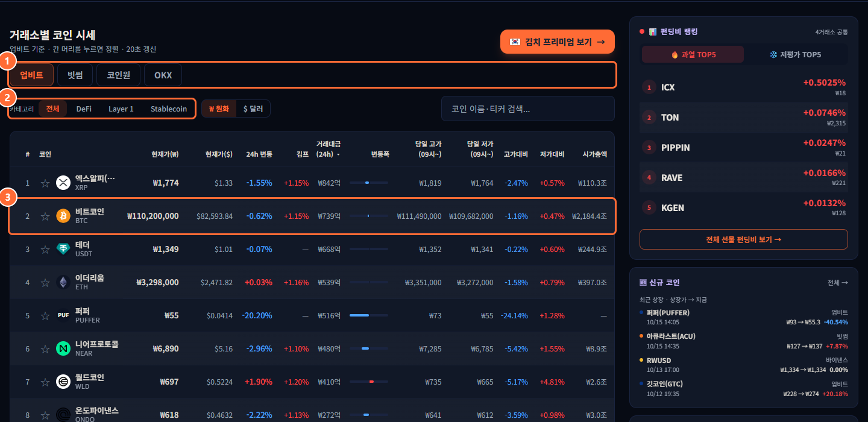This screenshot has height=422, width=868.
Task: Toggle the favorite star for 니어프로토콜
Action: (x=45, y=348)
